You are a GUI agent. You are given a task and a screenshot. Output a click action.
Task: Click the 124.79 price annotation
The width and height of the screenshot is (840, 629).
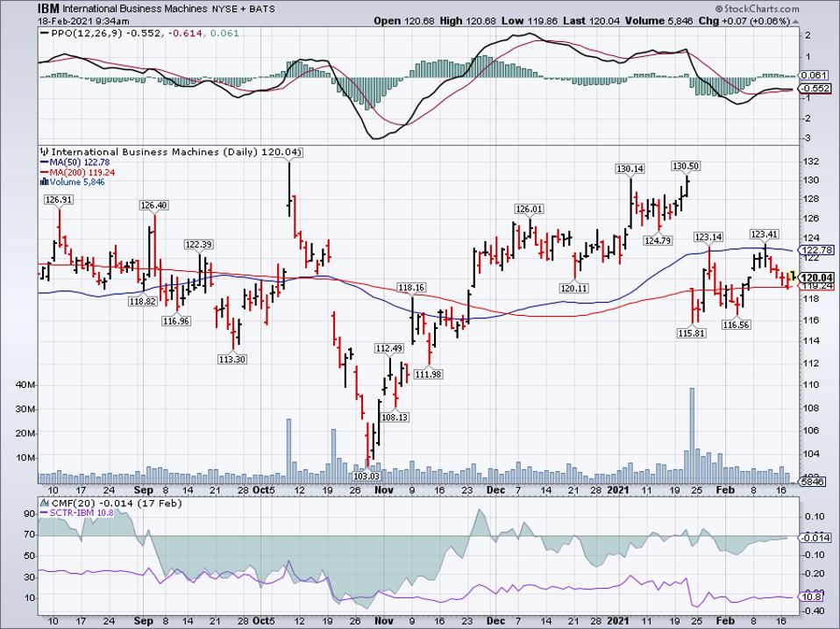click(x=658, y=240)
